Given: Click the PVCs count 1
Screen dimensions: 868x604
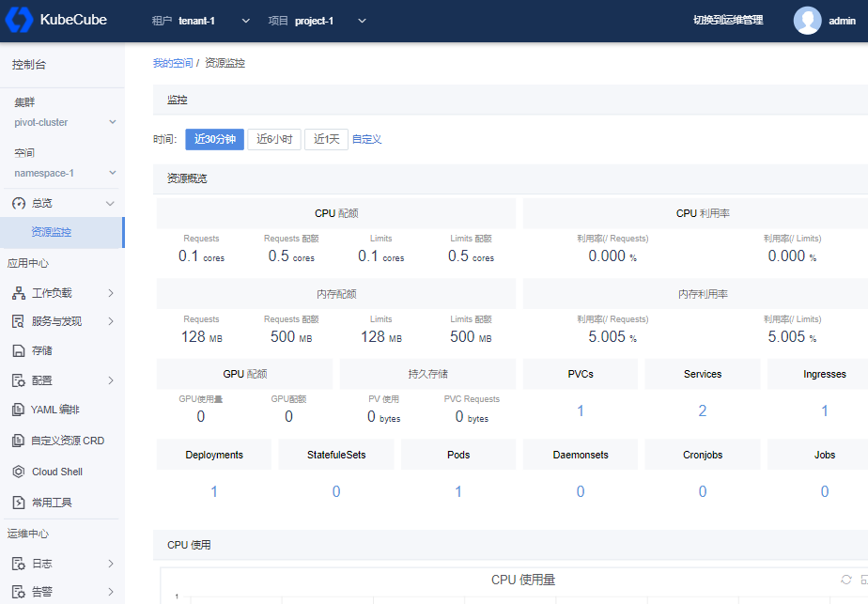Looking at the screenshot, I should (x=581, y=410).
